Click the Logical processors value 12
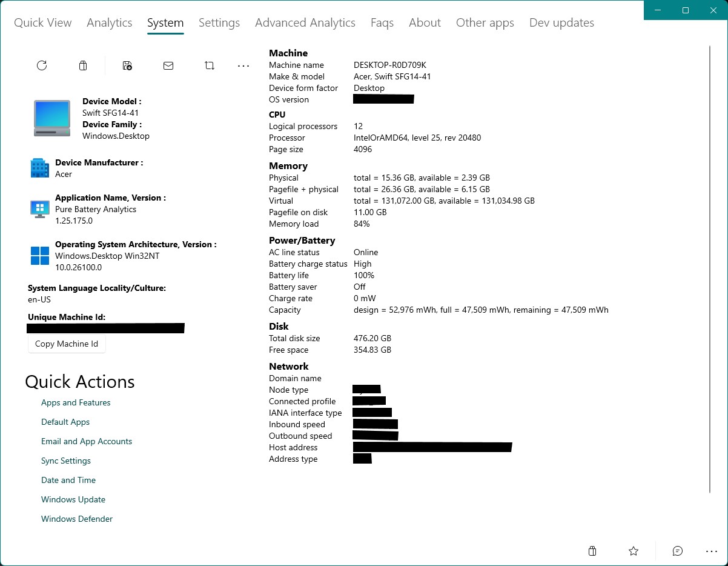Screen dimensions: 728x566 coord(359,126)
